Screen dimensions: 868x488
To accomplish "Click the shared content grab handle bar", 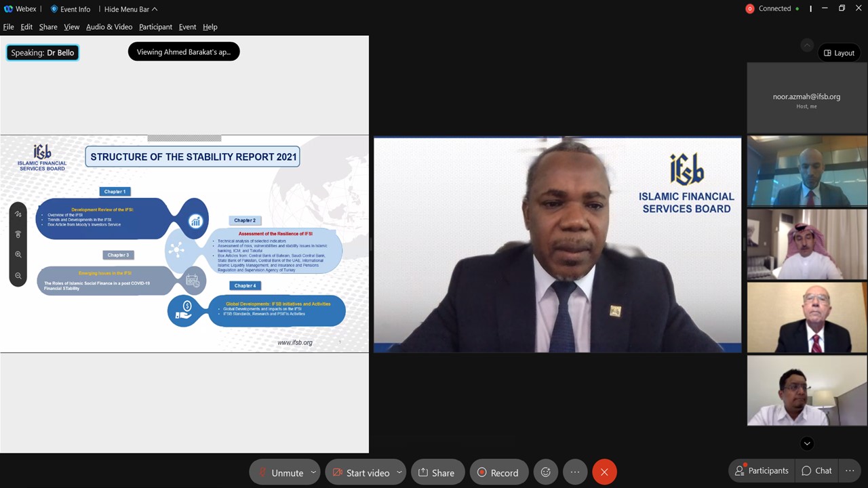I will coord(184,138).
